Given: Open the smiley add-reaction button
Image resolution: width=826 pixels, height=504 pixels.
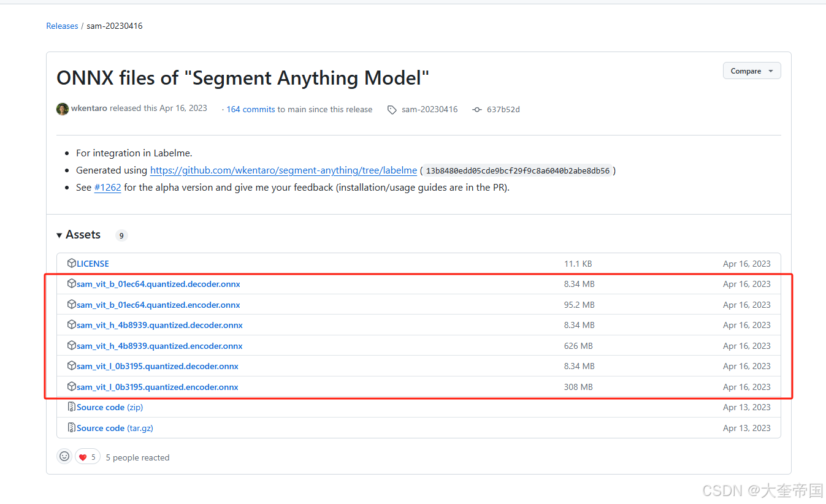Looking at the screenshot, I should [x=64, y=457].
